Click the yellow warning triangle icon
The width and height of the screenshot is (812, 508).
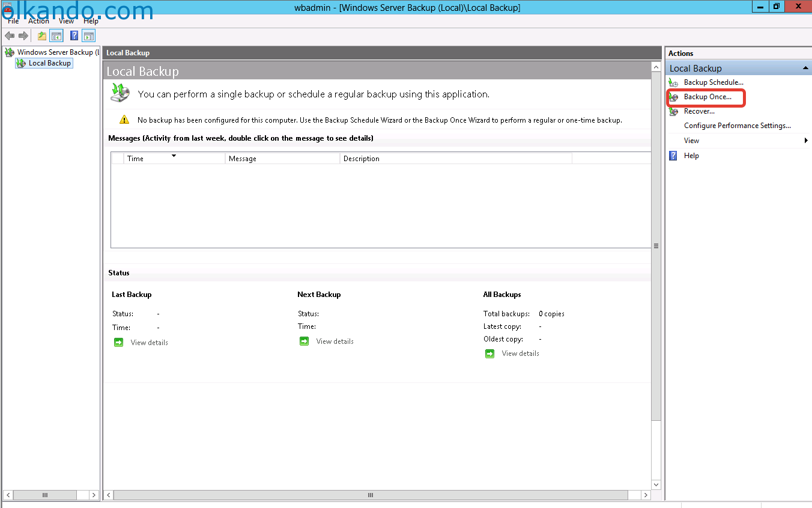[124, 120]
